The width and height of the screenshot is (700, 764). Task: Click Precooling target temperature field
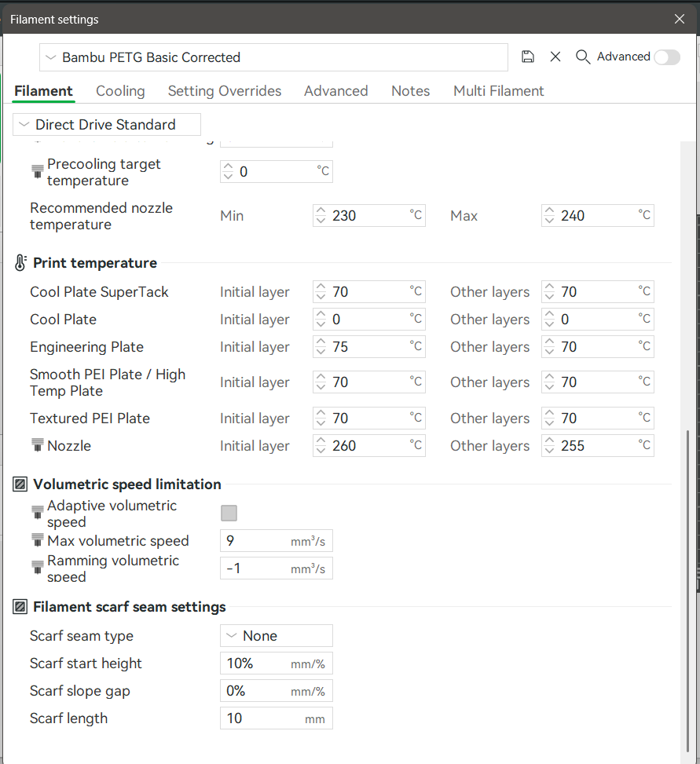coord(277,171)
